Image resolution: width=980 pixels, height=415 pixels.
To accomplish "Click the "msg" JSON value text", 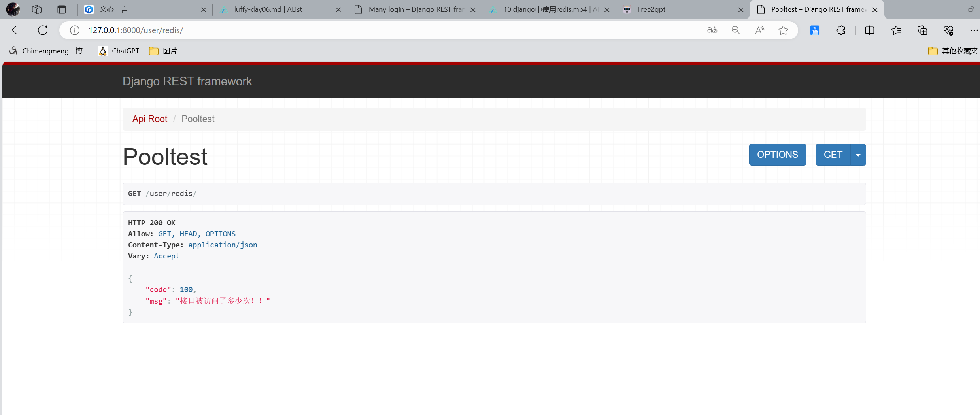I will tap(223, 301).
